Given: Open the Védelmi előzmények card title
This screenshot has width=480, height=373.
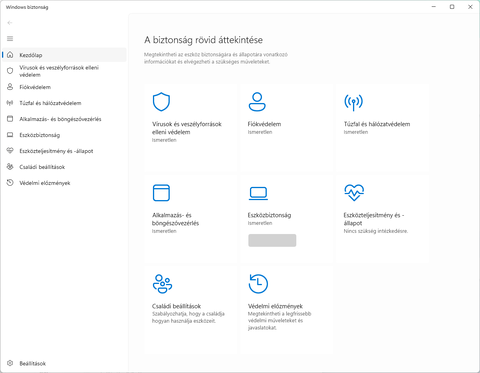Looking at the screenshot, I should tap(275, 306).
